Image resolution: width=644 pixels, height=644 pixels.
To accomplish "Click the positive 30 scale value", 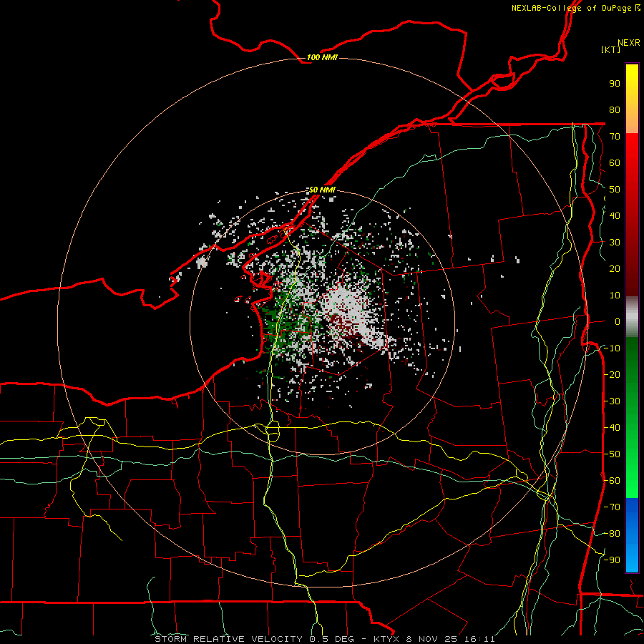I will (x=615, y=243).
